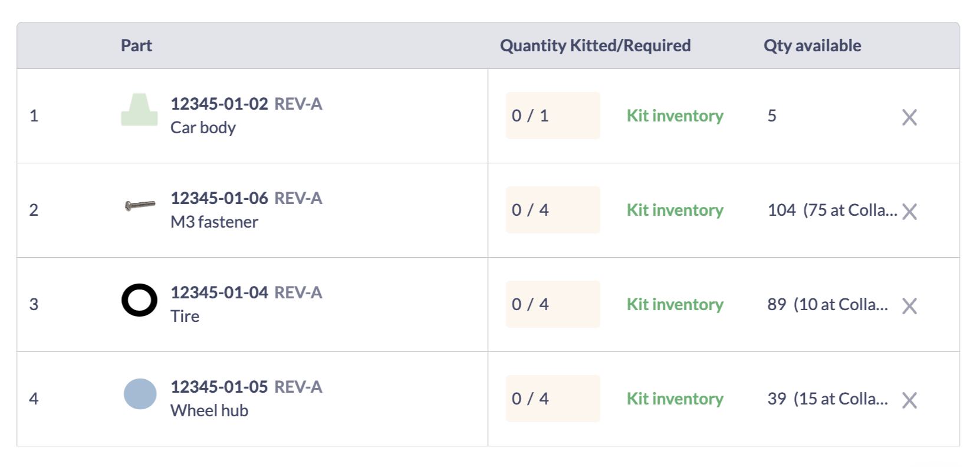Edit kitted quantity for M3 fastener
Screen dimensions: 980x467
coord(553,210)
